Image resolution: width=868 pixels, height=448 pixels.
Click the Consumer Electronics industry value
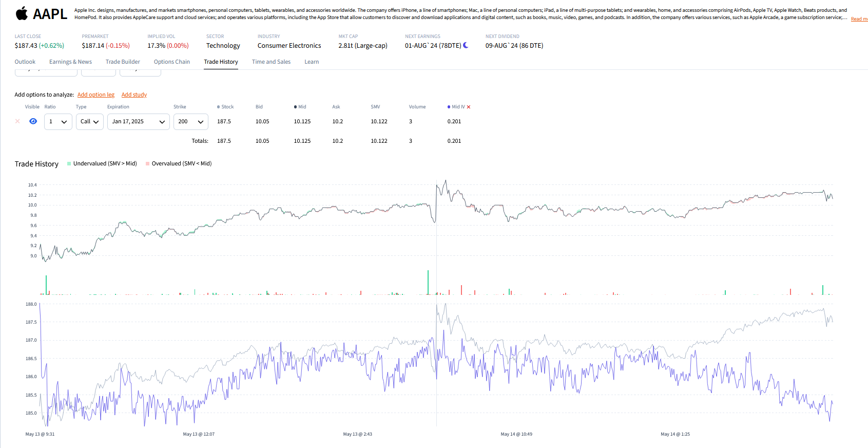tap(290, 46)
